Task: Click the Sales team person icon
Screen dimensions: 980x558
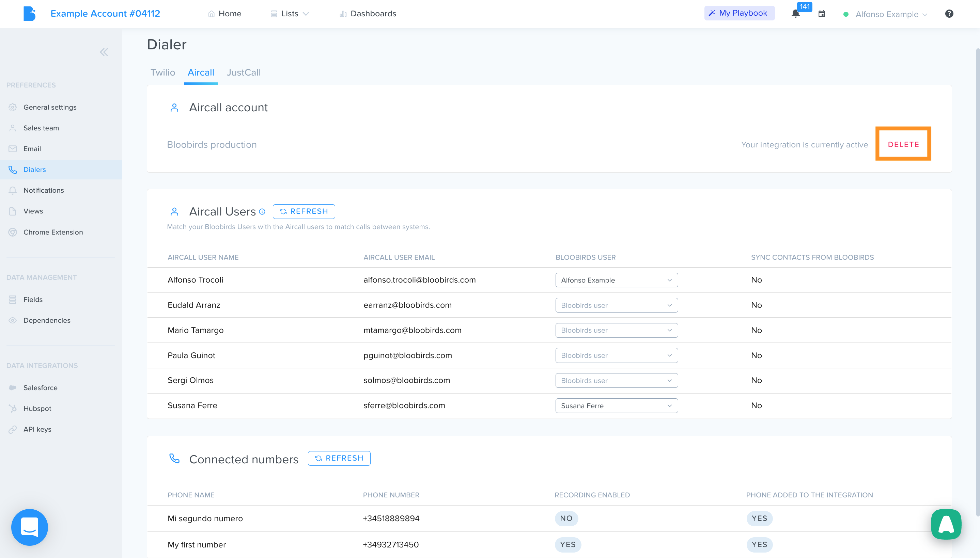Action: click(x=13, y=128)
